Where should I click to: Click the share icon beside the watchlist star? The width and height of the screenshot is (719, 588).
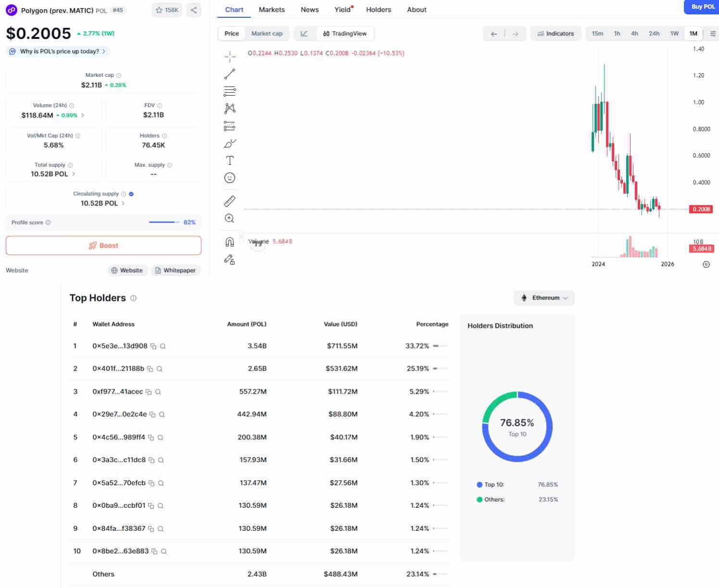[194, 10]
